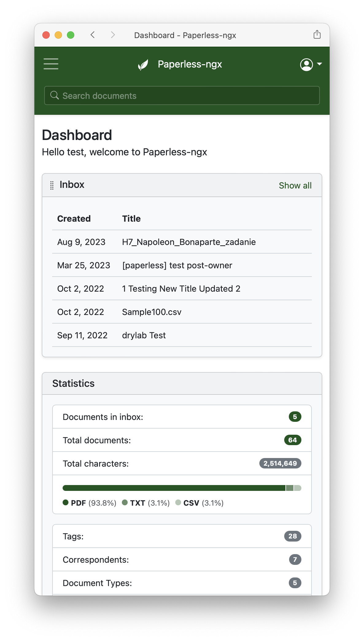Viewport: 364px width, 641px height.
Task: Click Total documents count badge 64
Action: coord(292,440)
